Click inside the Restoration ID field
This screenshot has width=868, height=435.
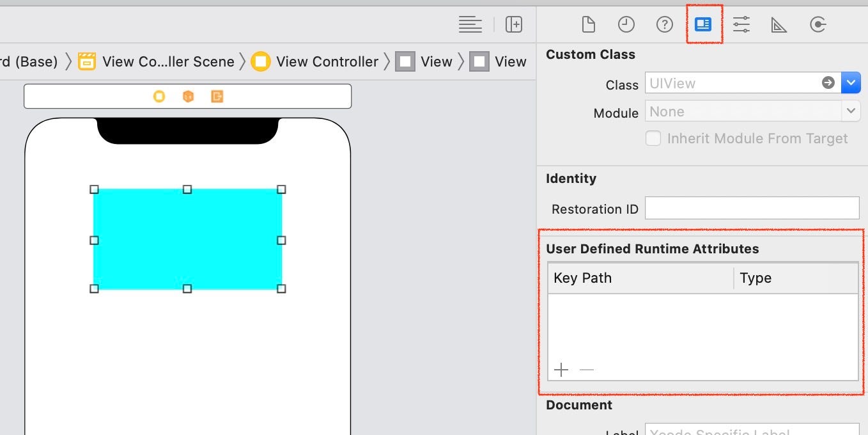coord(752,208)
